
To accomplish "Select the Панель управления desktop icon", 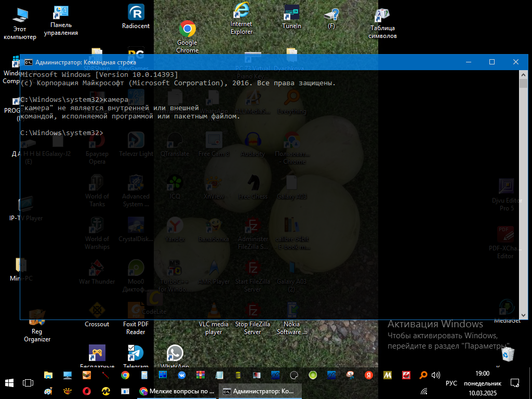I will tap(61, 20).
